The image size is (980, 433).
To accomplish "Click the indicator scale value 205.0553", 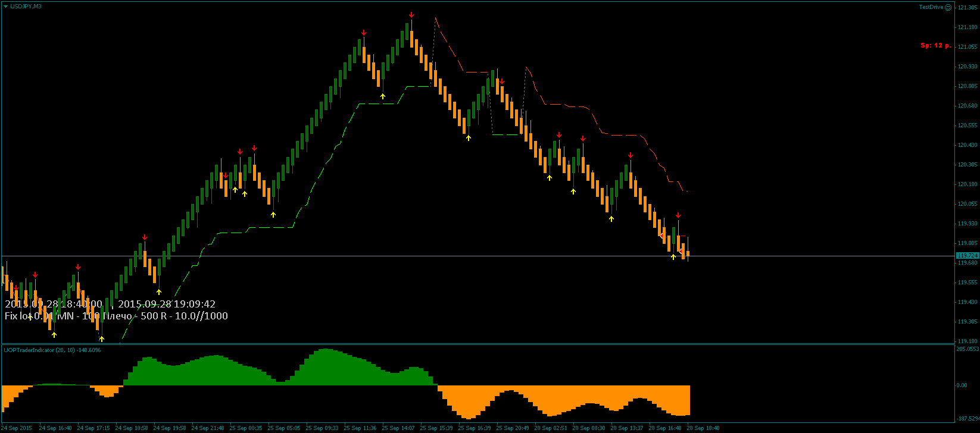I will coord(967,350).
